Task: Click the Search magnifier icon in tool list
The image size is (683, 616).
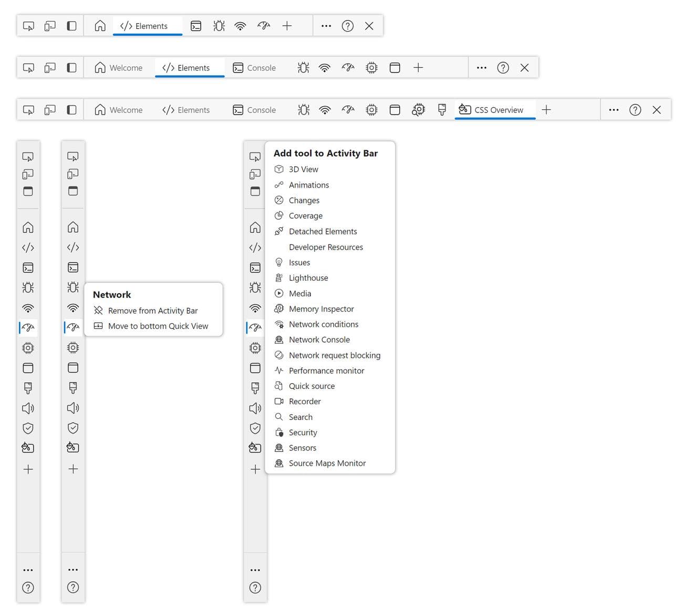Action: 279,417
